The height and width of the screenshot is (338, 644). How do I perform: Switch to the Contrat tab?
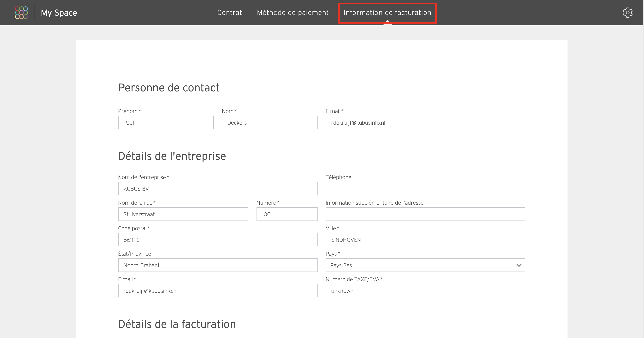tap(229, 13)
